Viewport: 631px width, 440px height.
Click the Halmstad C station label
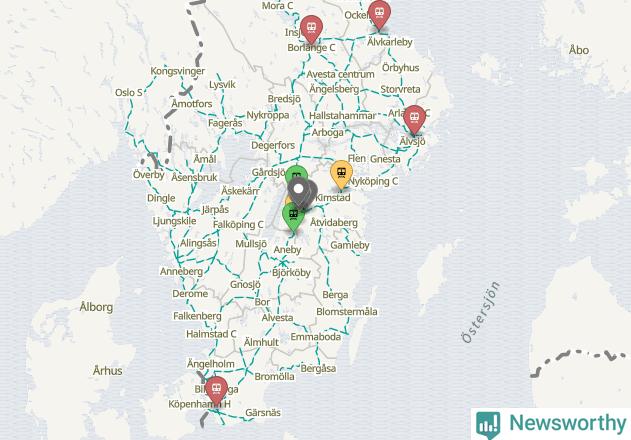tap(211, 334)
